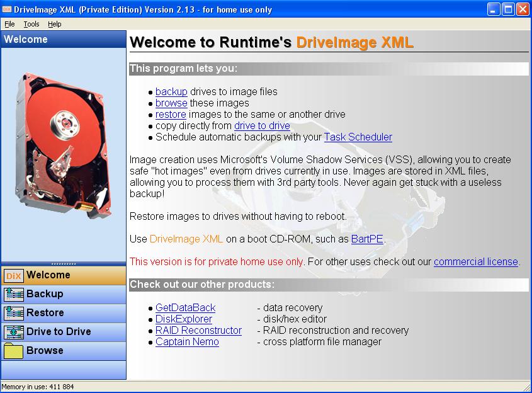
Task: Click the Restore icon in navigation panel
Action: coord(14,313)
